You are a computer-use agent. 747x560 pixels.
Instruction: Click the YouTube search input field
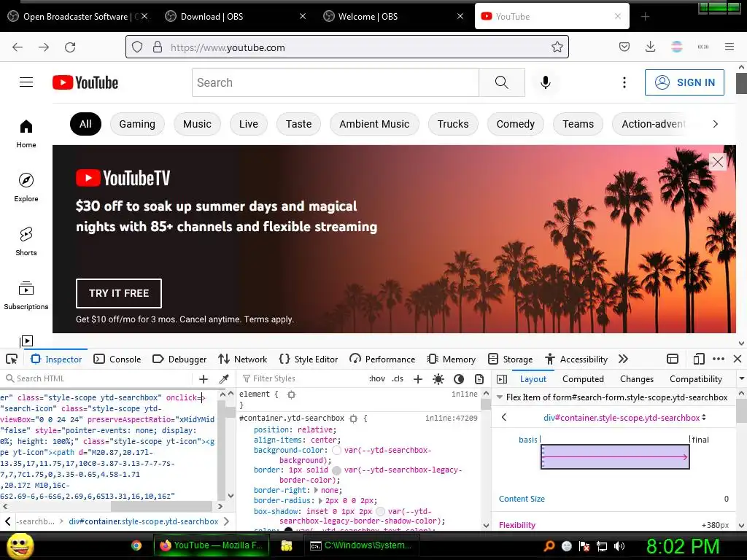pos(336,82)
